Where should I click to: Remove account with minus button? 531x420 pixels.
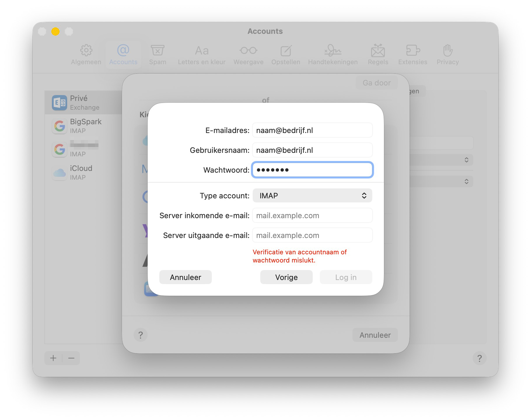pyautogui.click(x=71, y=358)
